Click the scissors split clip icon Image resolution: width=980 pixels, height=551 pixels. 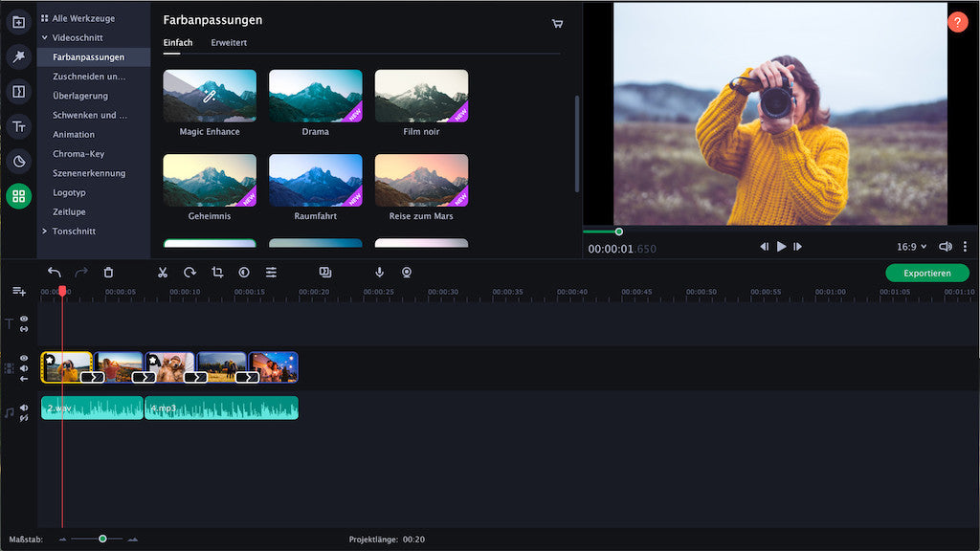(x=163, y=273)
